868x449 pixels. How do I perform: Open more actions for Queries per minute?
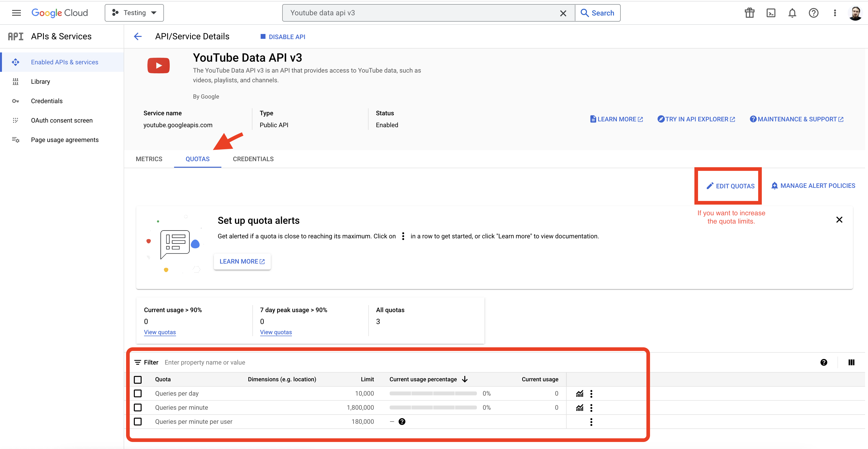click(x=591, y=408)
